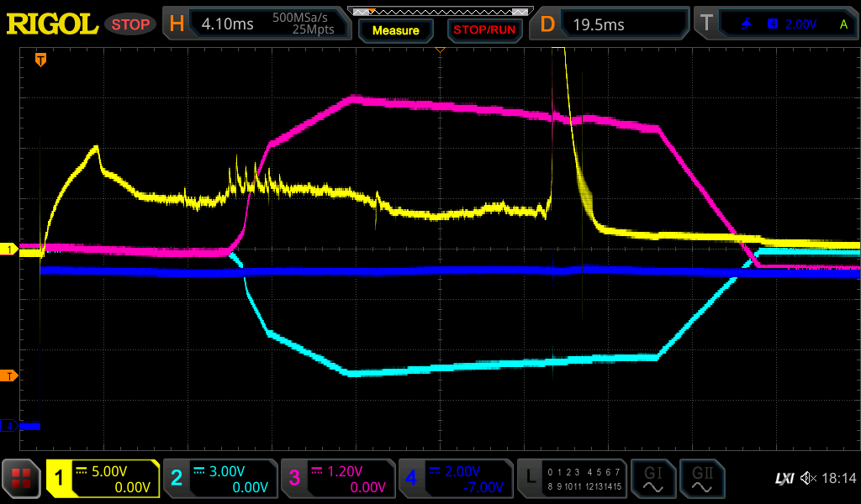
Task: Toggle channel 3 magenta 1.20V label
Action: tap(337, 479)
